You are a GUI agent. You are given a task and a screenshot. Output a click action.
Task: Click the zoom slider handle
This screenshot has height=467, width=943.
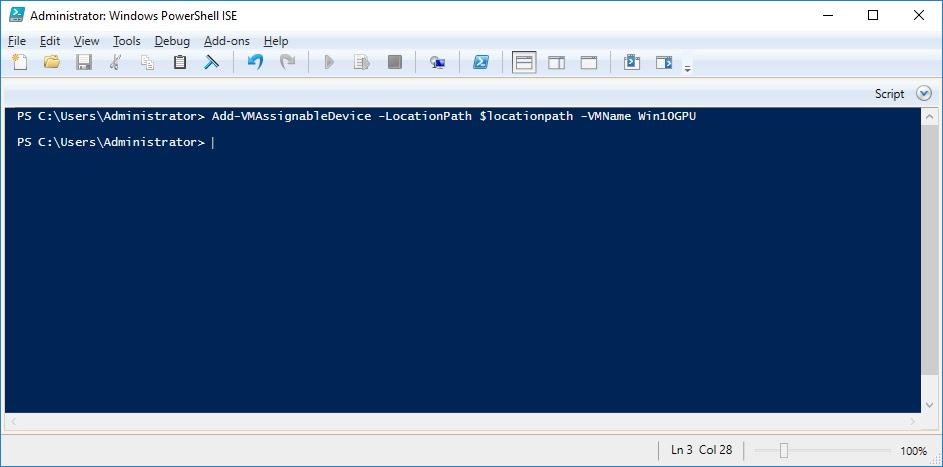pyautogui.click(x=784, y=450)
